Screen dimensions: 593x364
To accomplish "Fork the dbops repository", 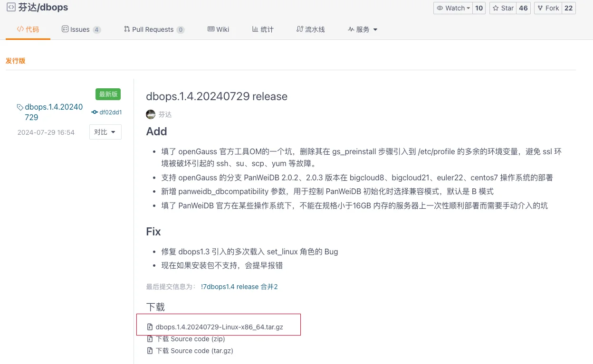I will click(x=548, y=8).
